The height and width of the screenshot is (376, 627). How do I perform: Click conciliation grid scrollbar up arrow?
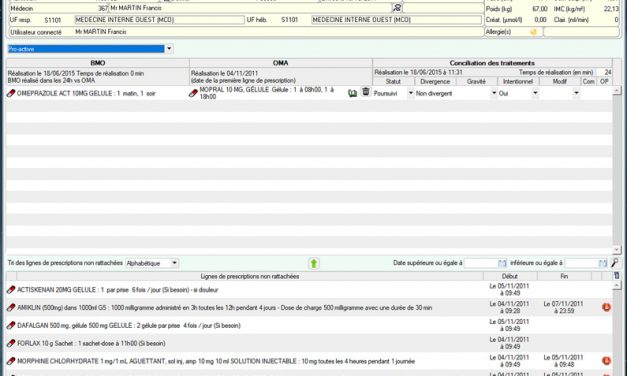click(x=617, y=90)
